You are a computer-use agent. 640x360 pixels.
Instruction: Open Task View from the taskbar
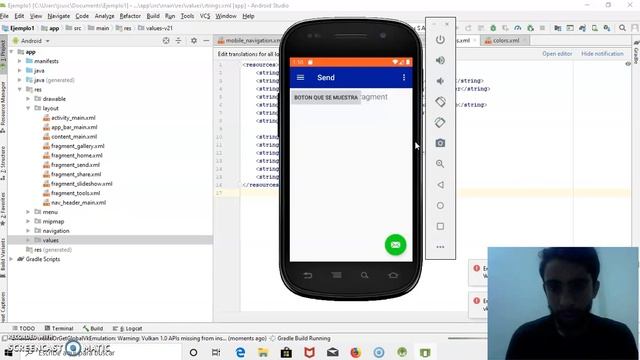(x=216, y=352)
